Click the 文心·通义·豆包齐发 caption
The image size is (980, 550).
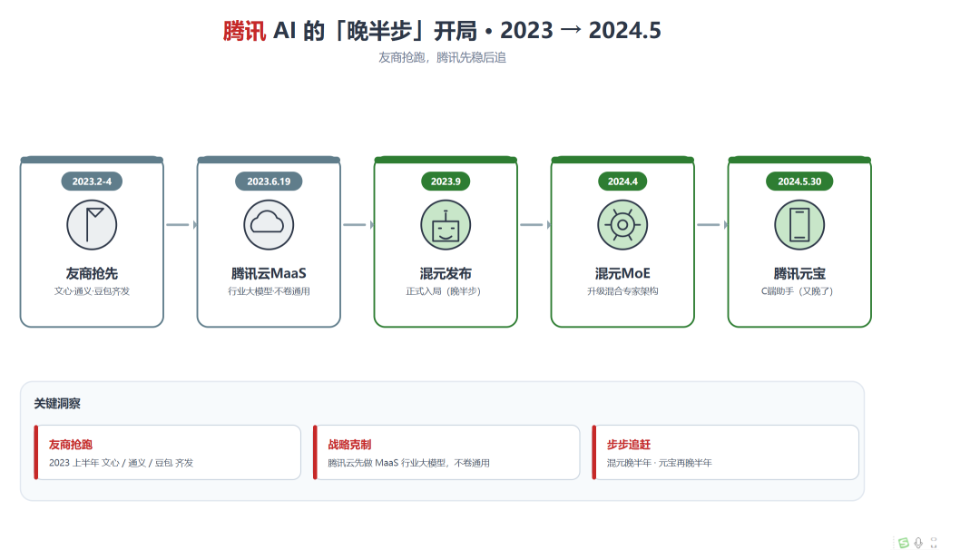(92, 291)
